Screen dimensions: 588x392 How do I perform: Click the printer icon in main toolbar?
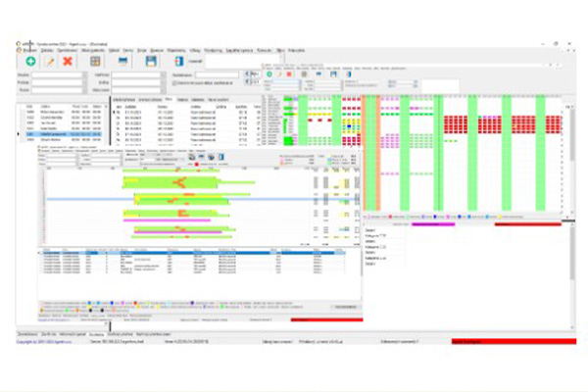point(123,61)
